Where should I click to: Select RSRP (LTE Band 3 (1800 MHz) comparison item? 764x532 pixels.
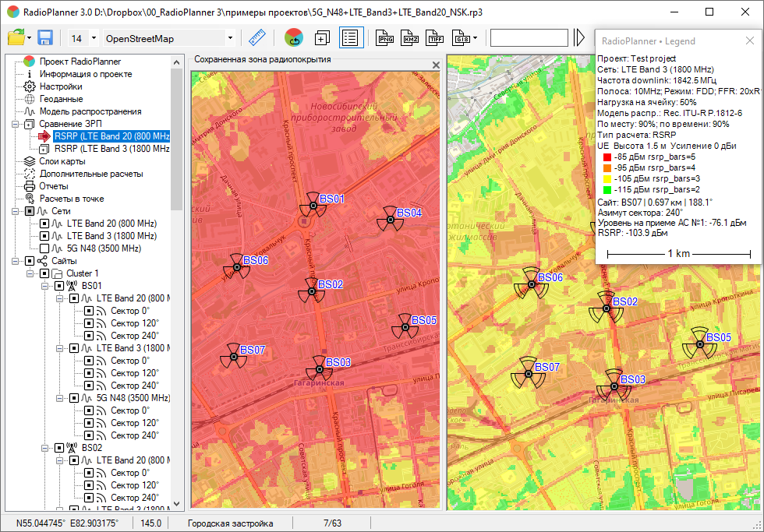coord(111,149)
